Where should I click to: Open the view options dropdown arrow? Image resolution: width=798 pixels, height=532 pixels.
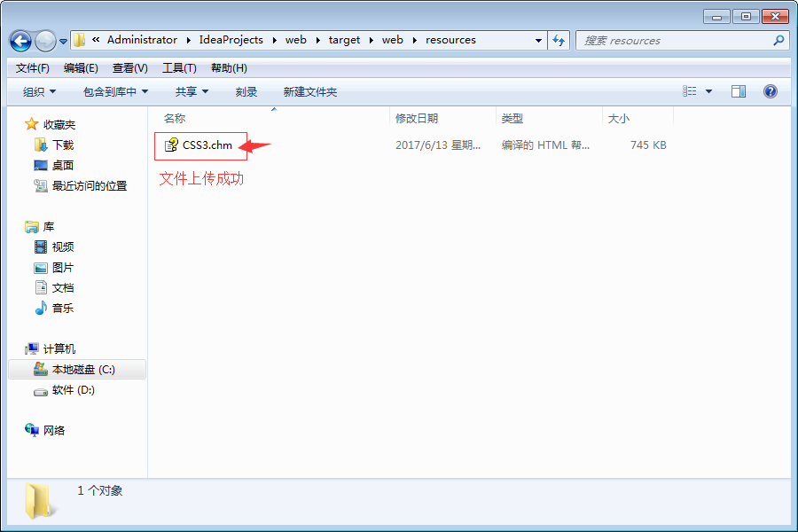708,91
